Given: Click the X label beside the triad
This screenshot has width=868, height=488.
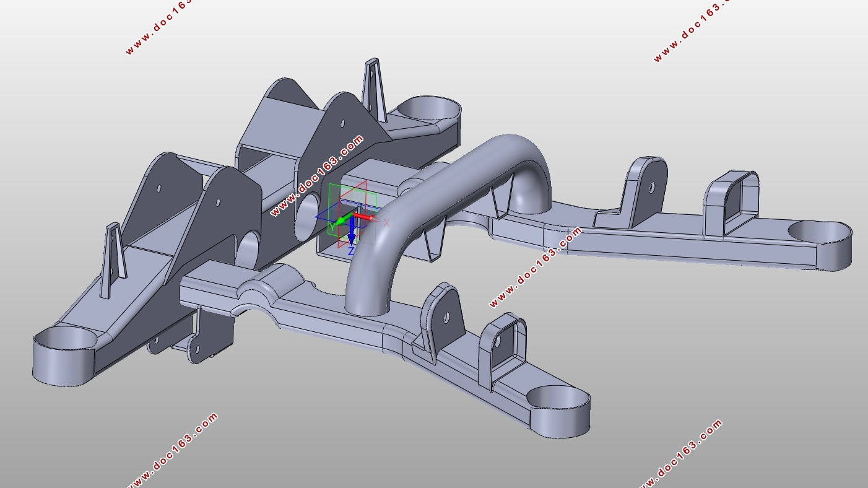Looking at the screenshot, I should click(386, 222).
